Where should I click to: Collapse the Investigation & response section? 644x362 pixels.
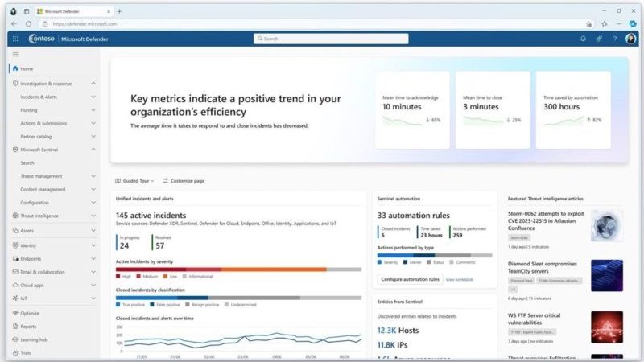pos(93,84)
